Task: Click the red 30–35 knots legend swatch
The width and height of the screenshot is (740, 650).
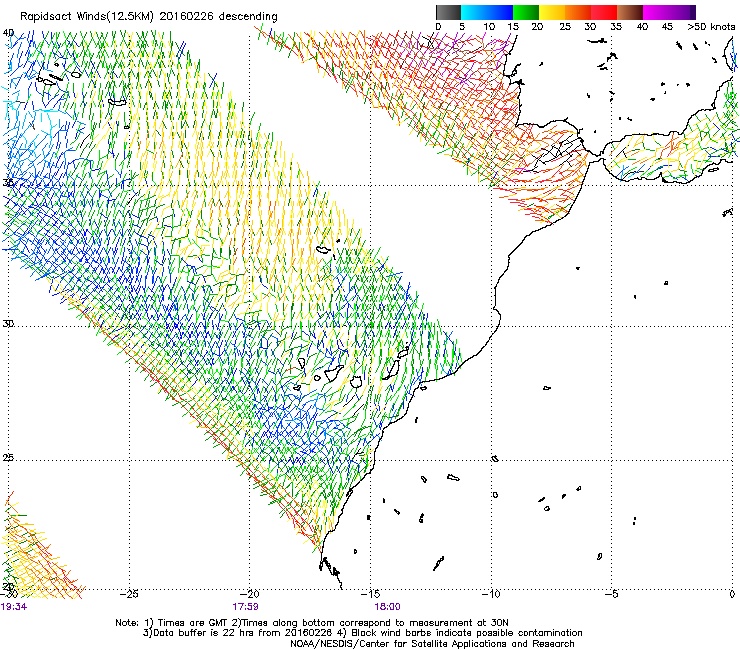Action: click(604, 12)
